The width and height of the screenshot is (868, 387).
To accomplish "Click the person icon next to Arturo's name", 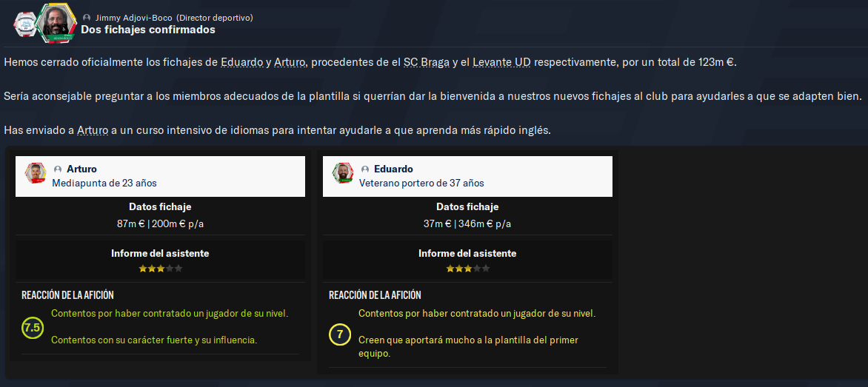I will (x=58, y=169).
